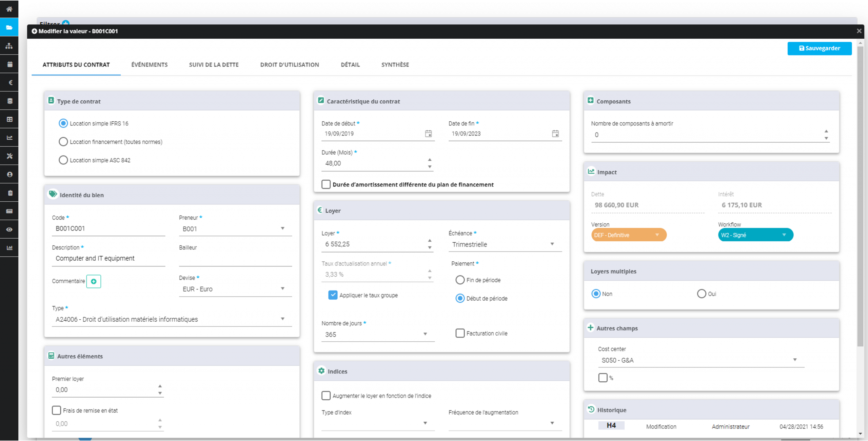Open the W2 - Signé workflow selector

(755, 235)
